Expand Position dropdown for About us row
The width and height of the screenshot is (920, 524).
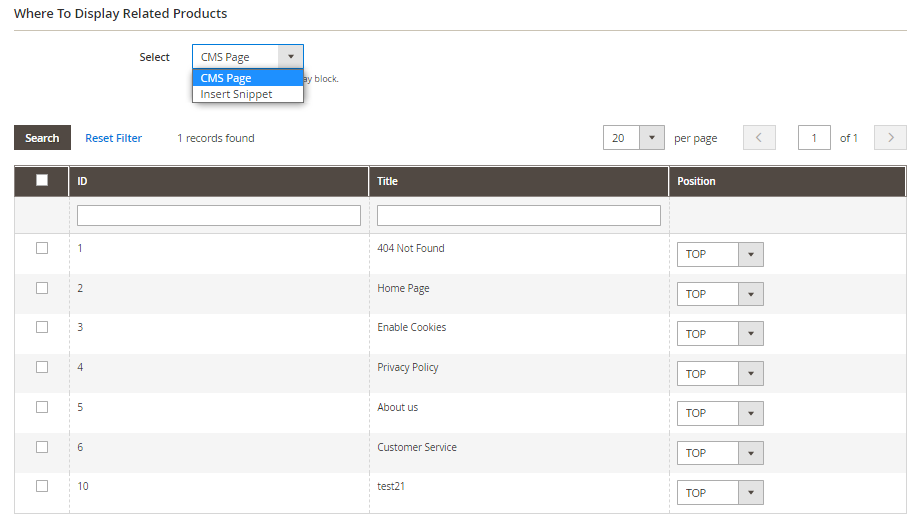(x=750, y=413)
